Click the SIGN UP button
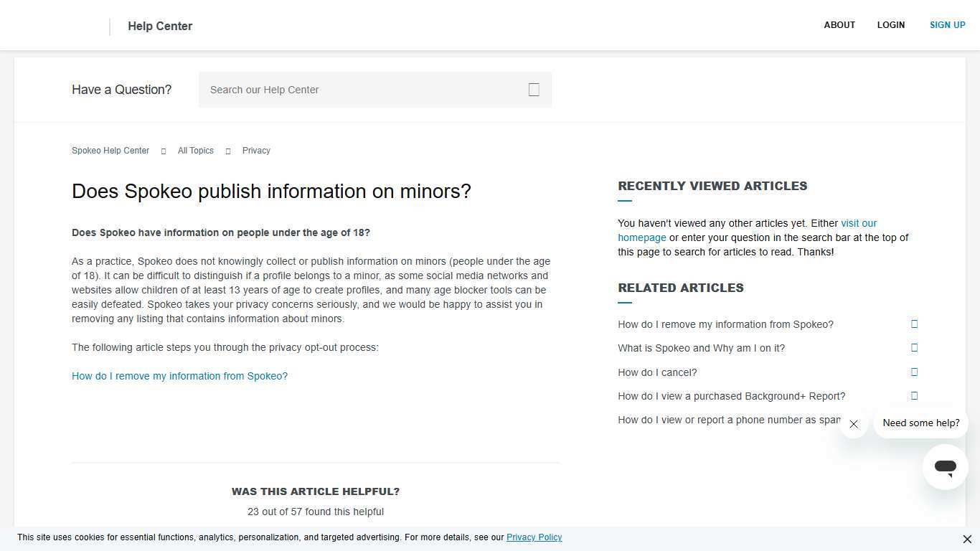This screenshot has height=551, width=980. pyautogui.click(x=947, y=24)
